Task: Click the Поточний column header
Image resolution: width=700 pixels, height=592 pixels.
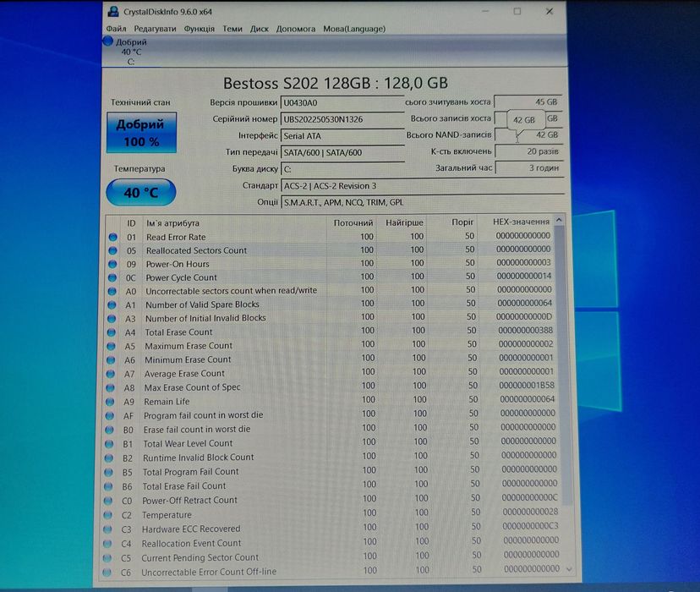Action: click(353, 222)
